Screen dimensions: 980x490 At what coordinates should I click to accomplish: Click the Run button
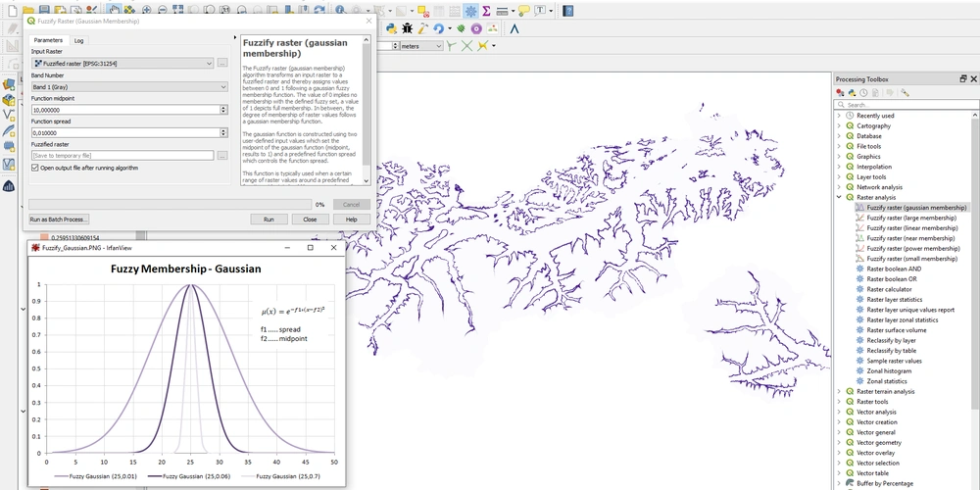tap(269, 220)
